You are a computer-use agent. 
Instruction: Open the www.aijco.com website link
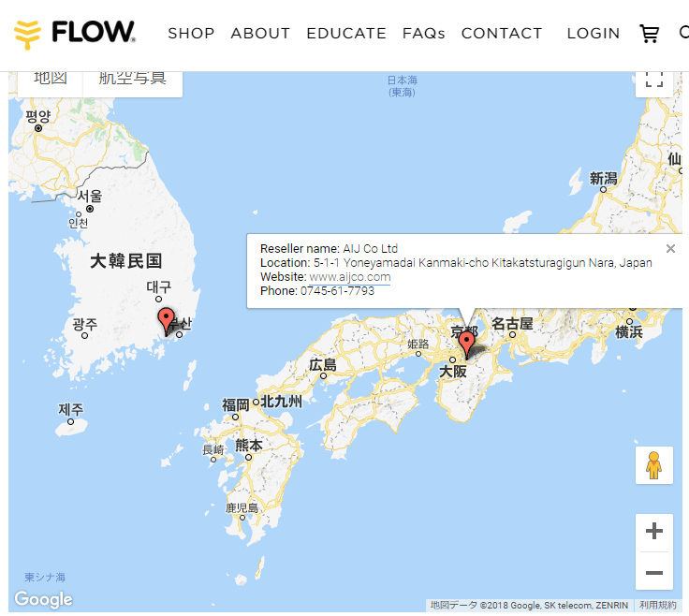point(350,277)
